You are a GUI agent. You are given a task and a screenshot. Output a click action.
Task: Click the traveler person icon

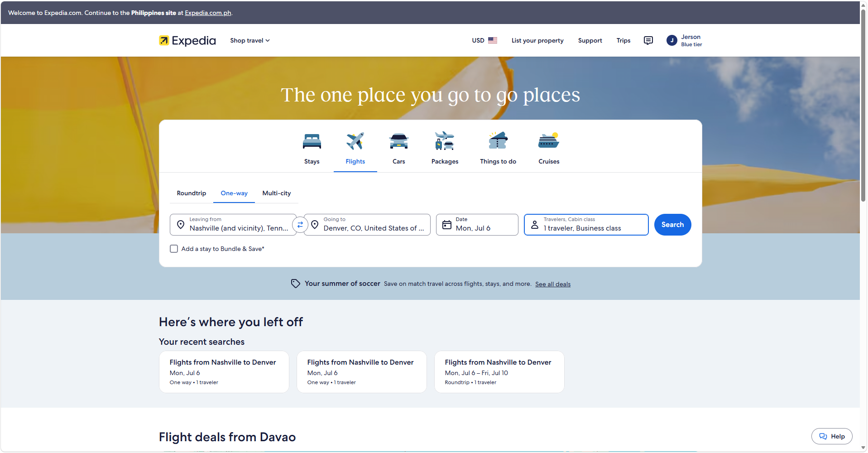click(535, 225)
